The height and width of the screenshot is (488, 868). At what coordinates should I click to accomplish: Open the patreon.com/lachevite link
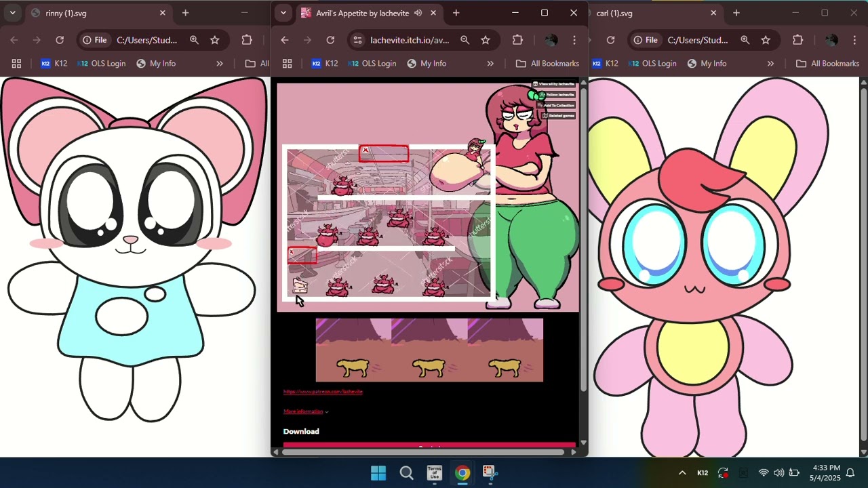click(x=323, y=392)
